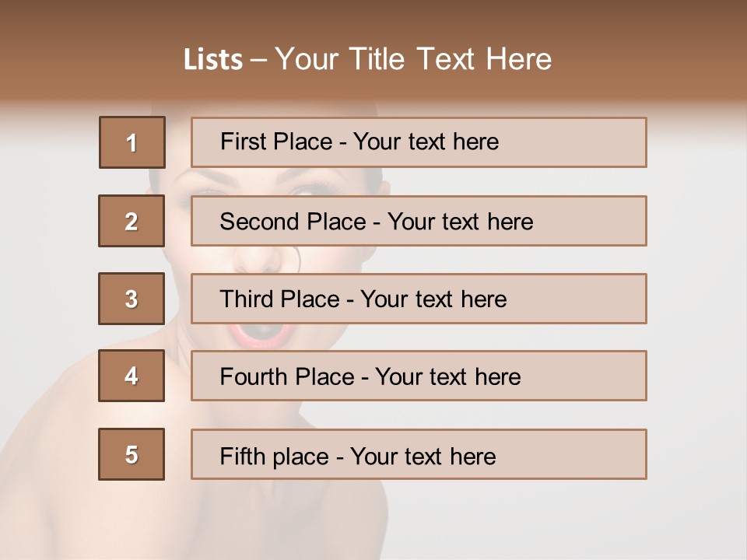Click the "Third Place - Your text here" box
This screenshot has height=560, width=747.
click(x=419, y=299)
